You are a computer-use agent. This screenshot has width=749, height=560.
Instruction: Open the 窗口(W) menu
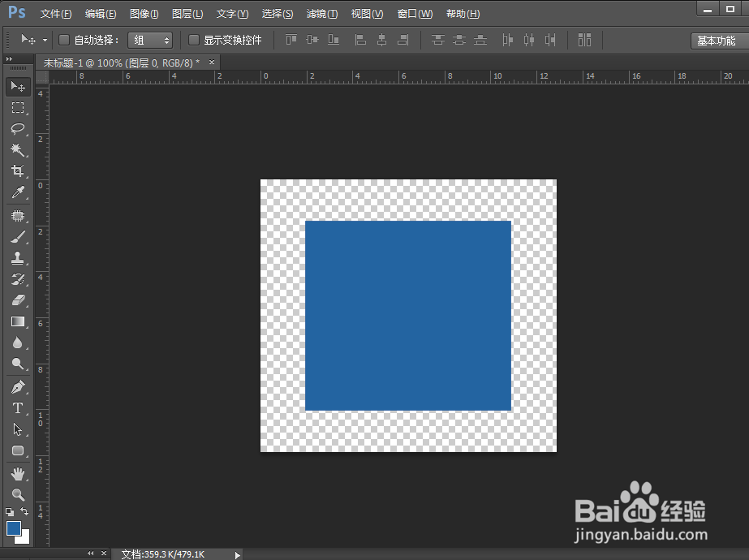(415, 14)
